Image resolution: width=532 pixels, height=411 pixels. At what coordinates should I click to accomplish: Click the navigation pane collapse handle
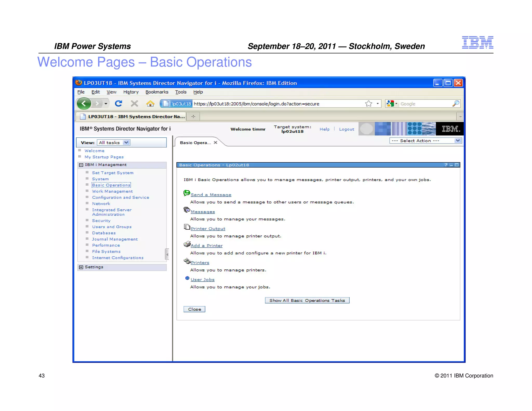167,254
